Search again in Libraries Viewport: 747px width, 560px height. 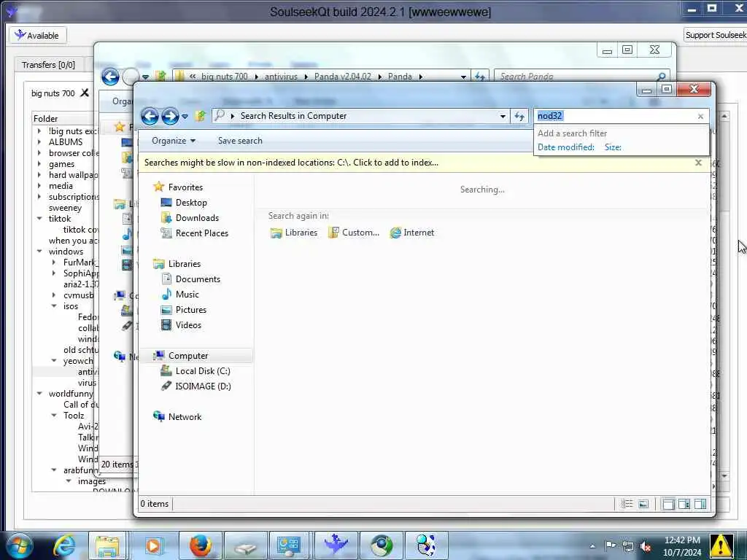pos(294,233)
